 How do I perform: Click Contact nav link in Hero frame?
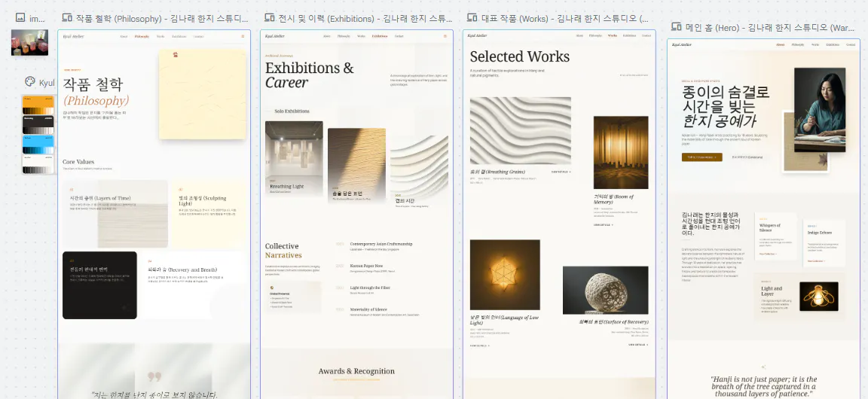851,45
